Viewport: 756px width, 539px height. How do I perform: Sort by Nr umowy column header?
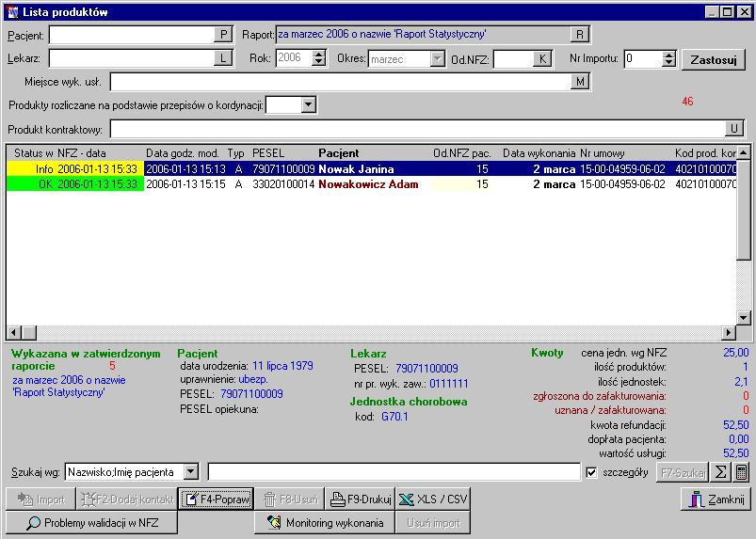[x=603, y=153]
